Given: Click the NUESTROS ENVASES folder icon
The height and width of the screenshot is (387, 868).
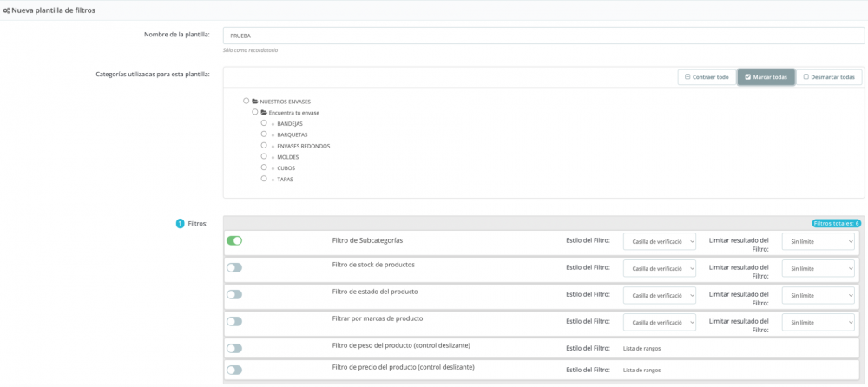Looking at the screenshot, I should pos(255,102).
